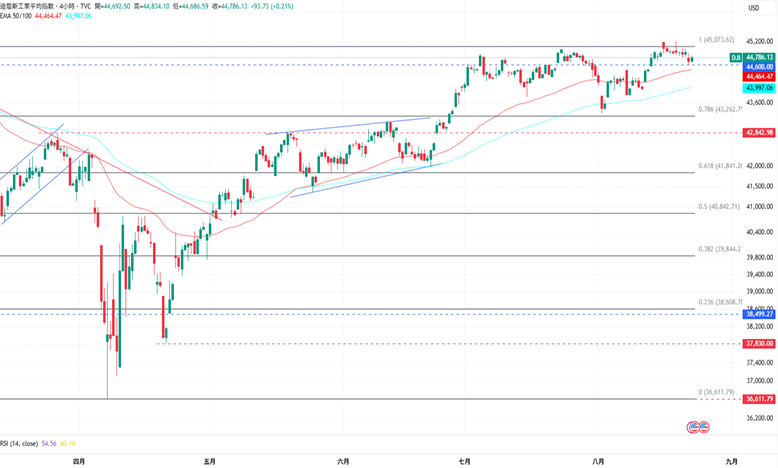The width and height of the screenshot is (778, 468).
Task: Click the 五月 label on time axis
Action: point(210,462)
